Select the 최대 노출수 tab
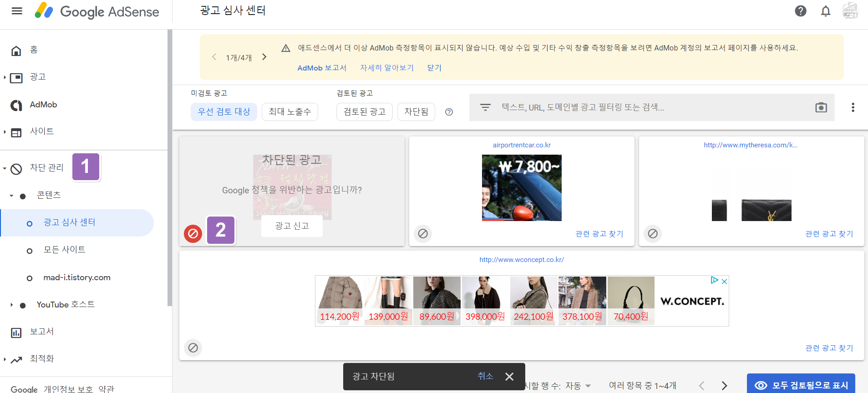The height and width of the screenshot is (393, 868). point(290,112)
